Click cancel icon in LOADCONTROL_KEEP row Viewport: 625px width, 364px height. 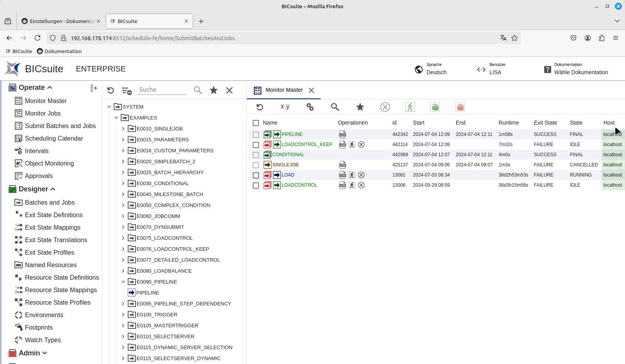361,145
